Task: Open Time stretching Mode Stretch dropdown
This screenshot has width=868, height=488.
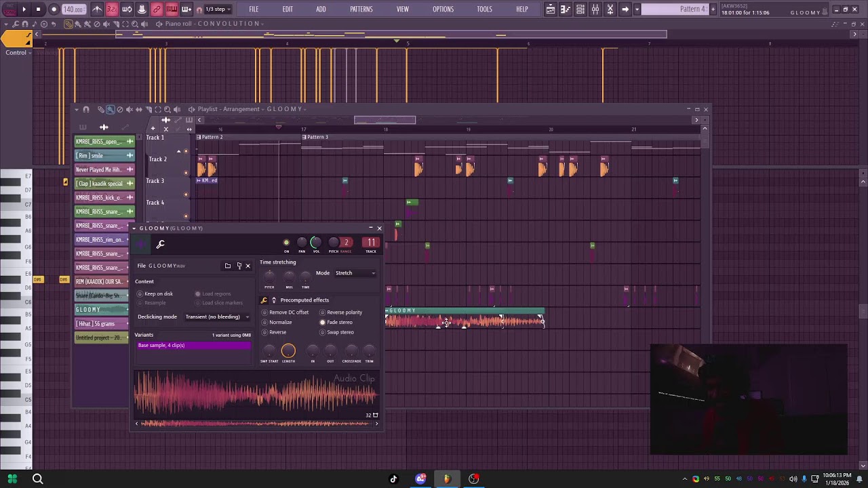Action: tap(355, 273)
